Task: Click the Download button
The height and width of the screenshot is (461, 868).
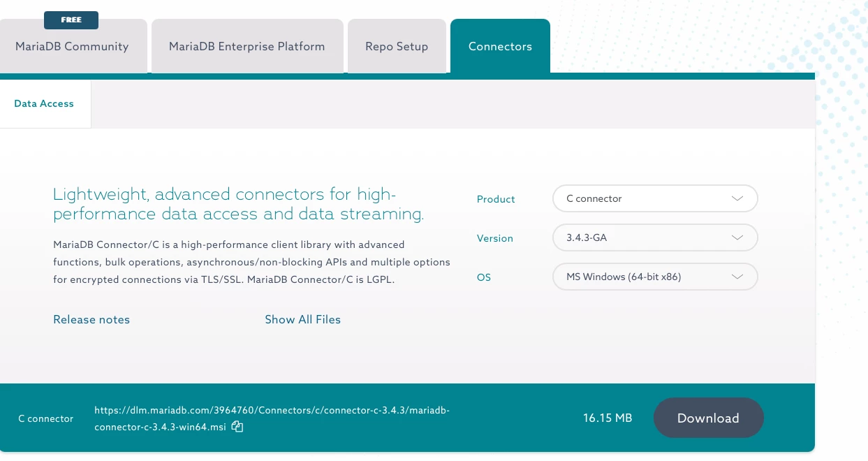Action: tap(708, 418)
